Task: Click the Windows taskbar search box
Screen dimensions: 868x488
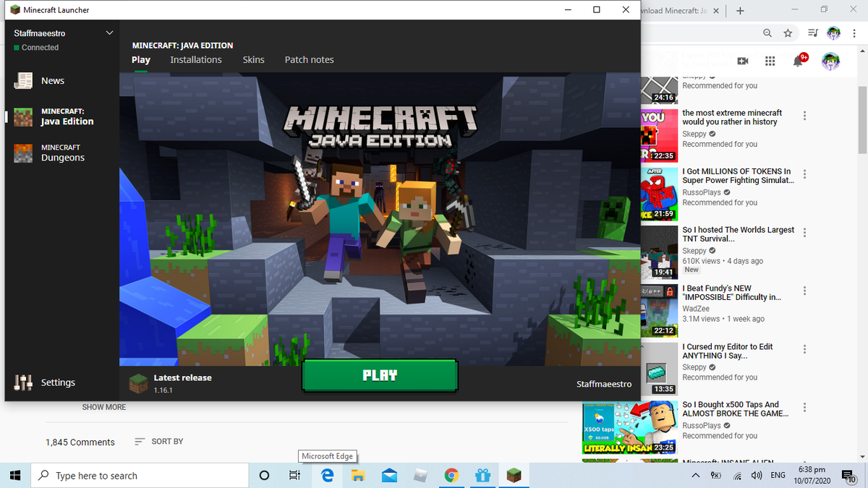Action: [x=140, y=475]
